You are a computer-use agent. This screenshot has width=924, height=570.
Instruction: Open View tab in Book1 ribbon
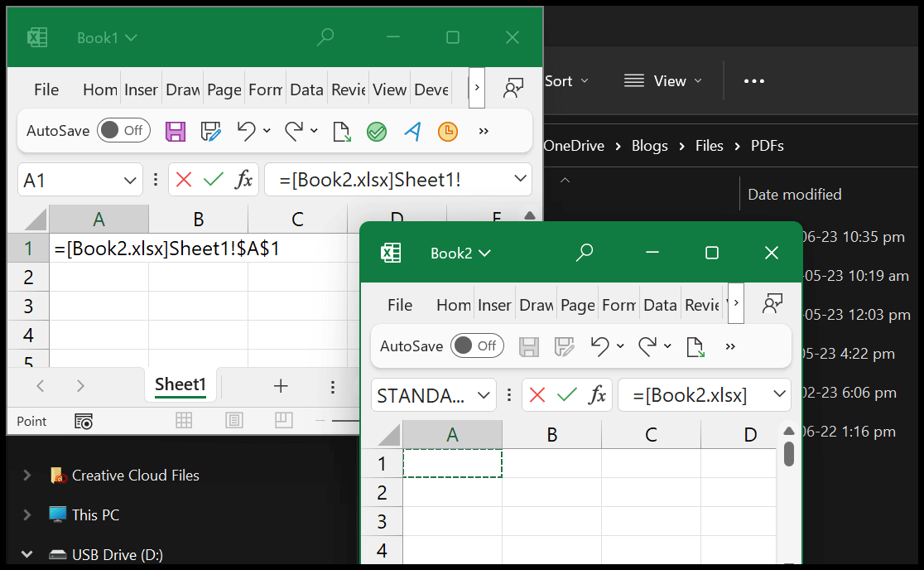coord(389,89)
